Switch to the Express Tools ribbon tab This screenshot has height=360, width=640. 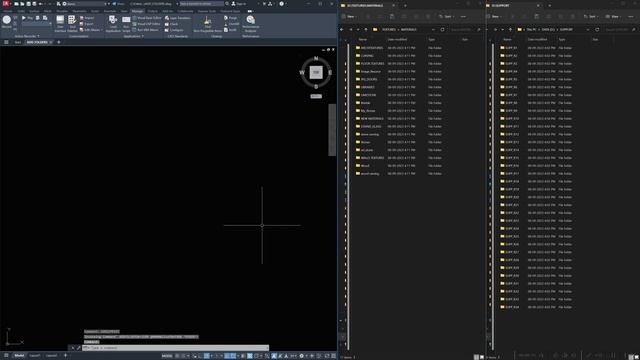(207, 11)
